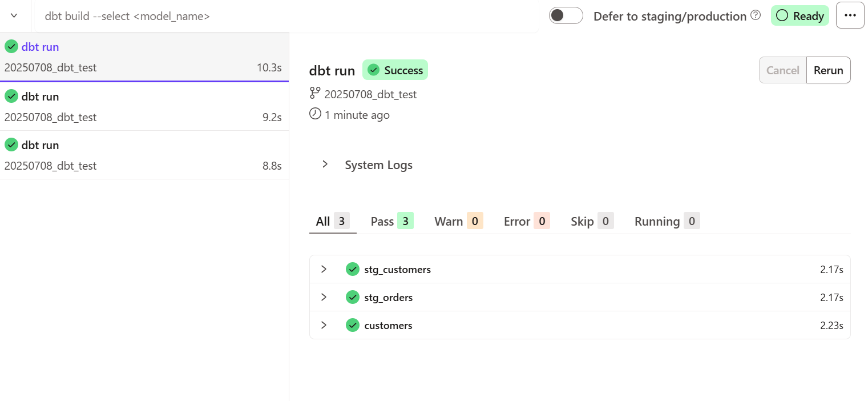The image size is (868, 401).
Task: Click success check icon of 9.2s run
Action: pyautogui.click(x=11, y=96)
